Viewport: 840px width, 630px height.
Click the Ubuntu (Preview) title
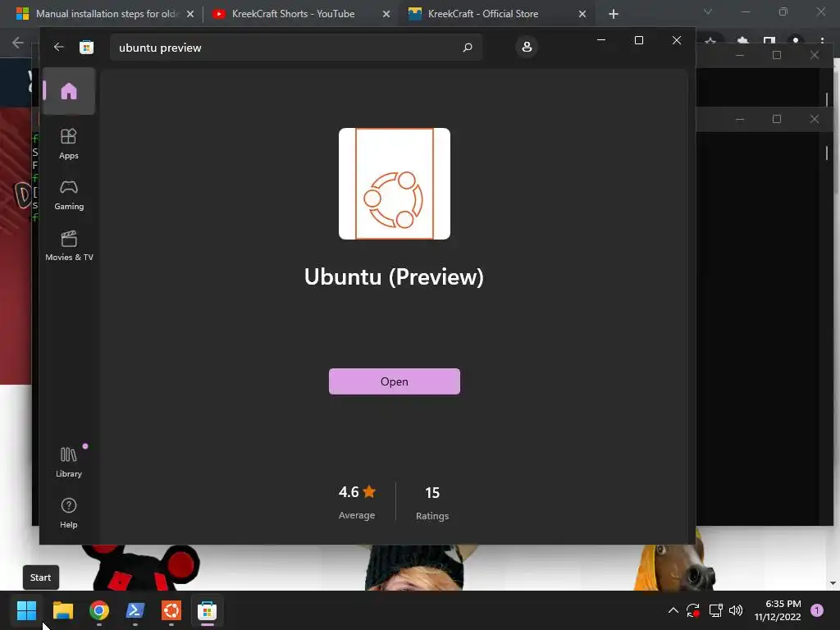[x=394, y=277]
